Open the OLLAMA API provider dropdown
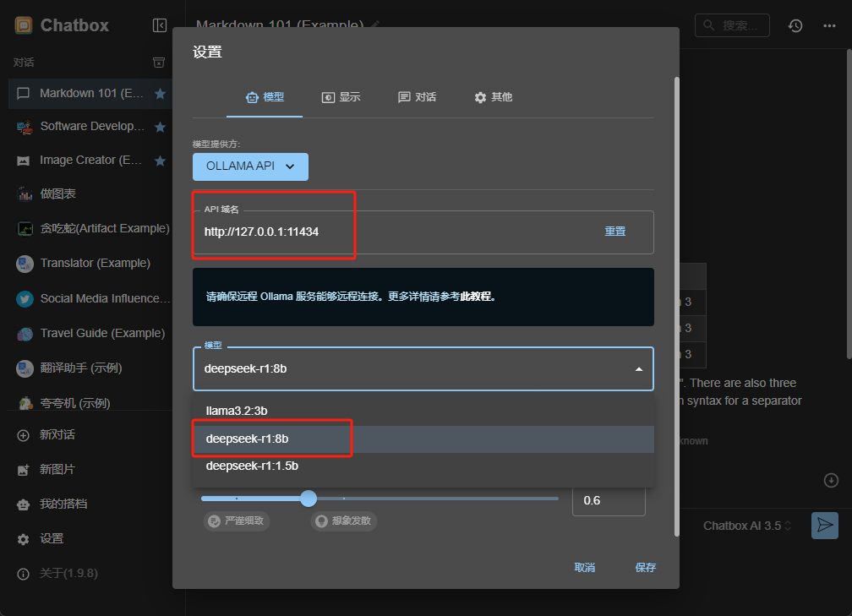Image resolution: width=852 pixels, height=616 pixels. pyautogui.click(x=250, y=166)
